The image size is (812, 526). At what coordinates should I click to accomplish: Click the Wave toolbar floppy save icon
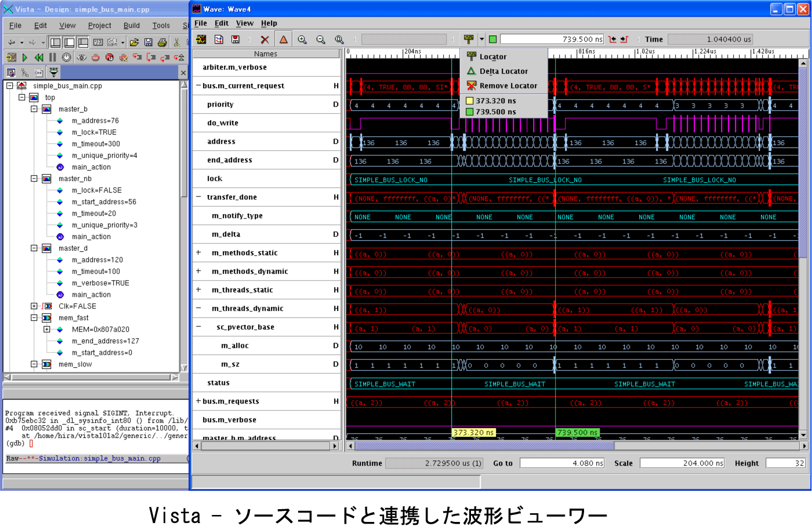click(x=235, y=39)
